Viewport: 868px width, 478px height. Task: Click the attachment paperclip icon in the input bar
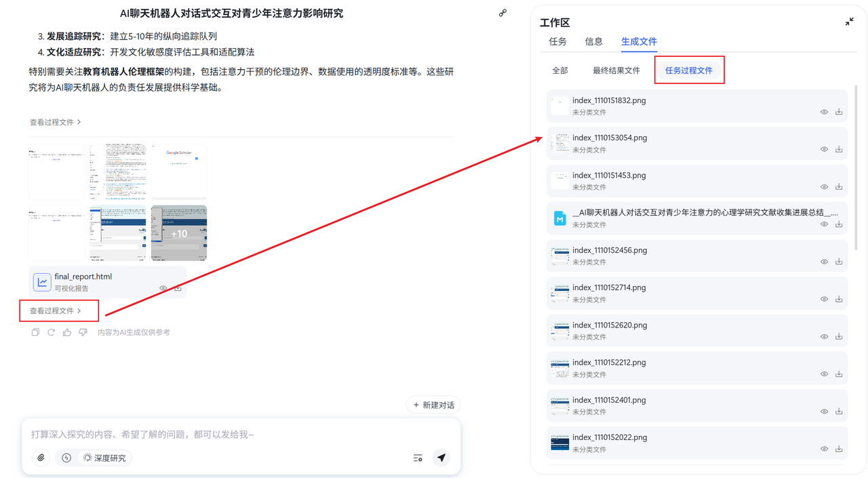click(41, 458)
